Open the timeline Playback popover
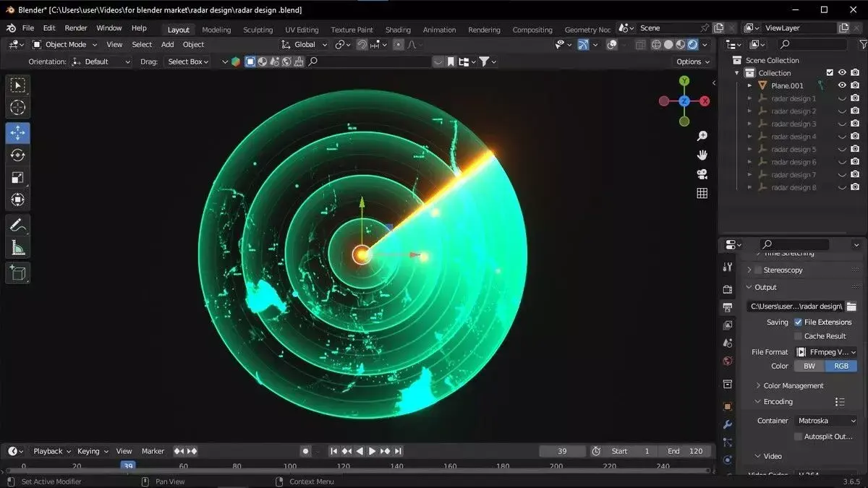This screenshot has height=488, width=868. coord(52,451)
